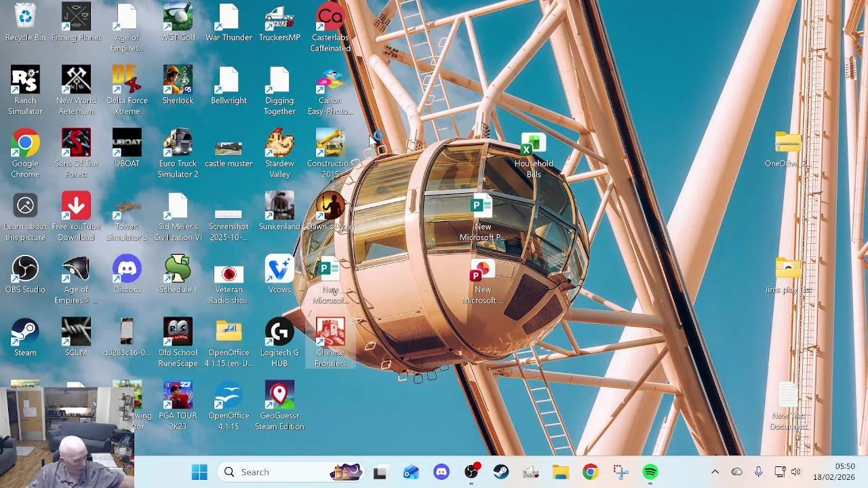Image resolution: width=868 pixels, height=488 pixels.
Task: Select Canon Easy-Photo desktop icon
Action: pyautogui.click(x=330, y=91)
